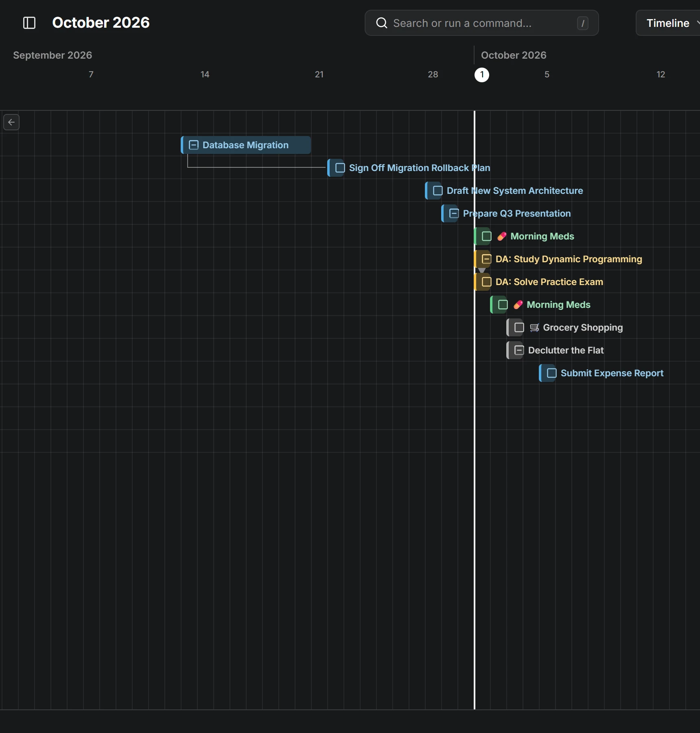Open the October 2026 title
Image resolution: width=700 pixels, height=733 pixels.
(101, 23)
